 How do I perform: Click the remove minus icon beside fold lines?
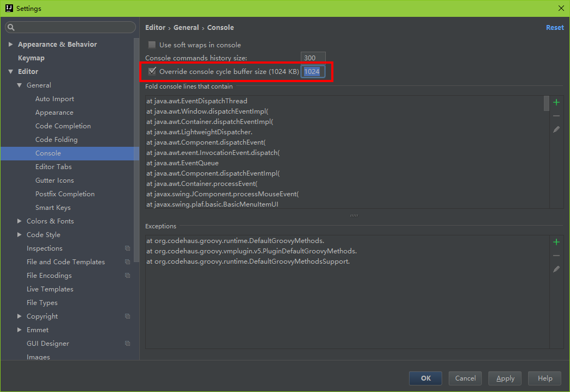pos(556,116)
